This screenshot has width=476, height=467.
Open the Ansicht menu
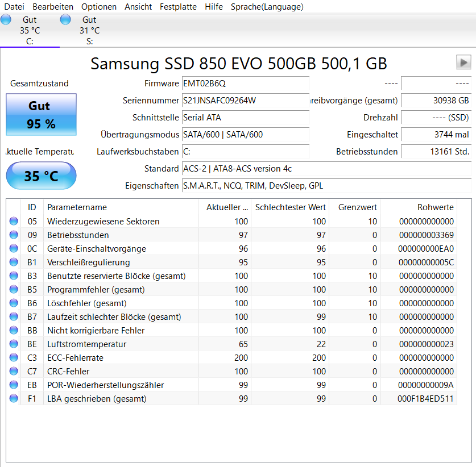[x=138, y=7]
